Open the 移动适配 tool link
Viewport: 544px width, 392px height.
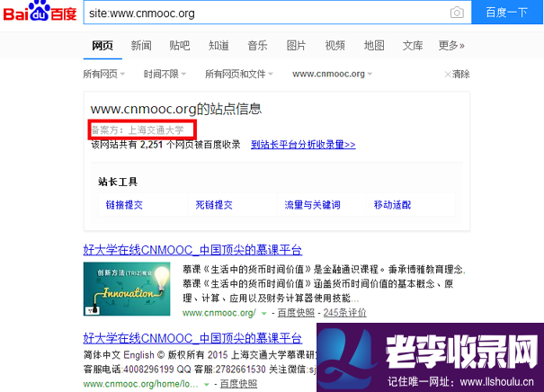[x=392, y=205]
